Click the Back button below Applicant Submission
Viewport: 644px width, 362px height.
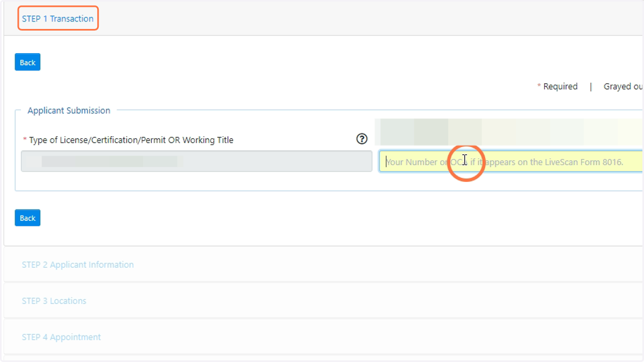(27, 218)
